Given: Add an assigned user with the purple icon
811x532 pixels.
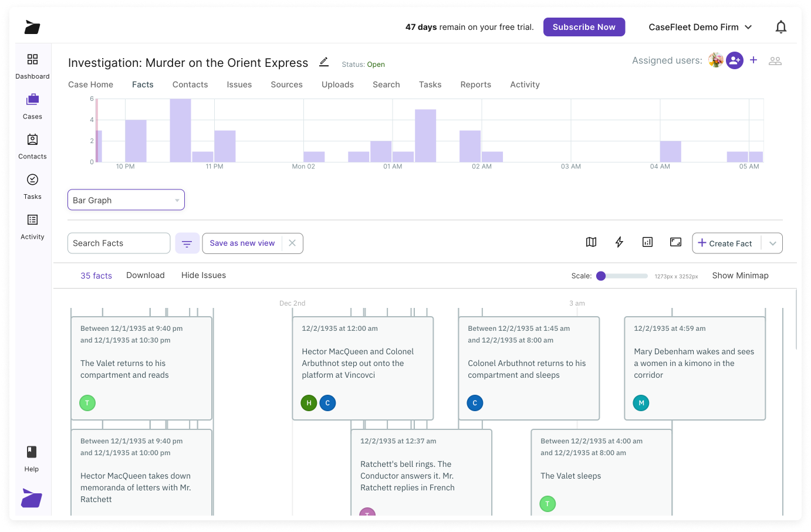Looking at the screenshot, I should click(735, 60).
